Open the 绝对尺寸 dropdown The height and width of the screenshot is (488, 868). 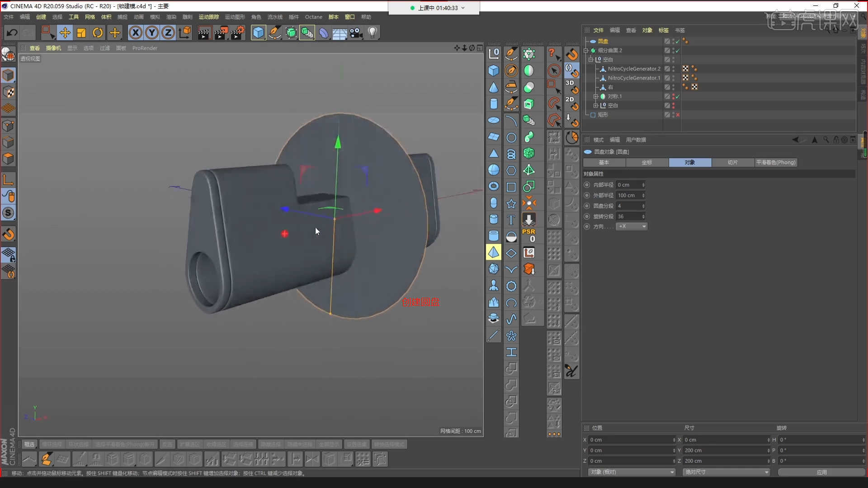(x=726, y=472)
